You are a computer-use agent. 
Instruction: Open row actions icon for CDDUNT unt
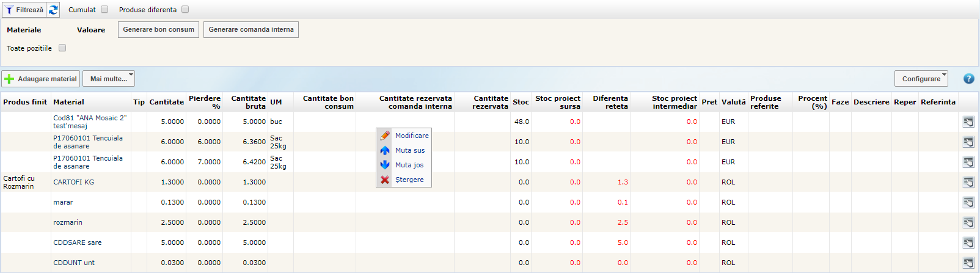(x=968, y=263)
